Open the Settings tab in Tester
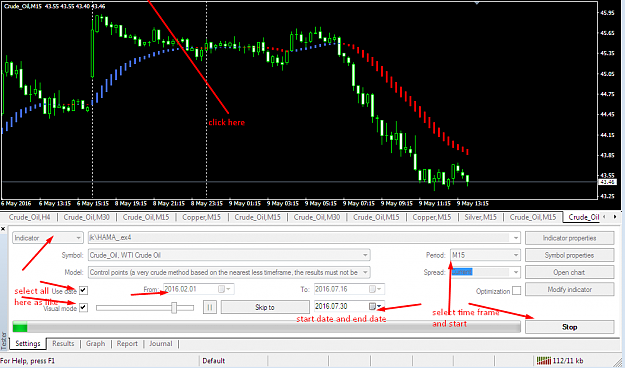Screen dimensions: 625x368 pyautogui.click(x=28, y=343)
